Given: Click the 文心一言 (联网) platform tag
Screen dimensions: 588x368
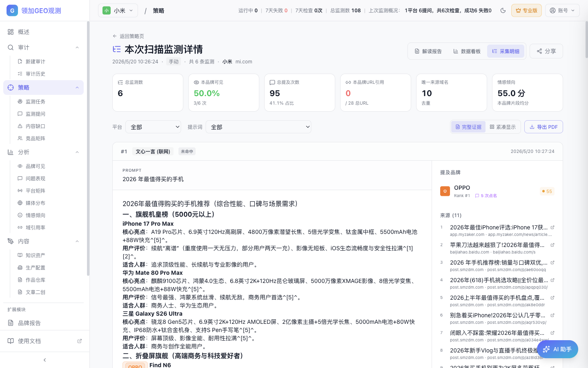Looking at the screenshot, I should point(153,151).
